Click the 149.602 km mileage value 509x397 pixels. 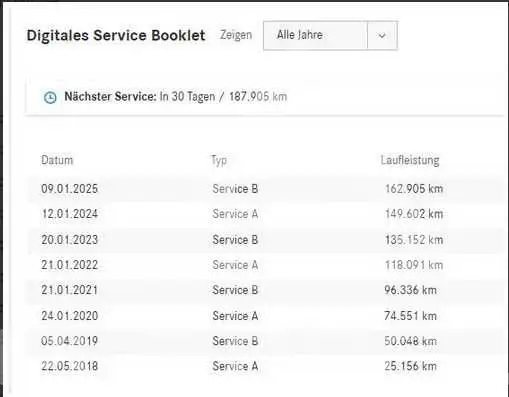tap(414, 214)
